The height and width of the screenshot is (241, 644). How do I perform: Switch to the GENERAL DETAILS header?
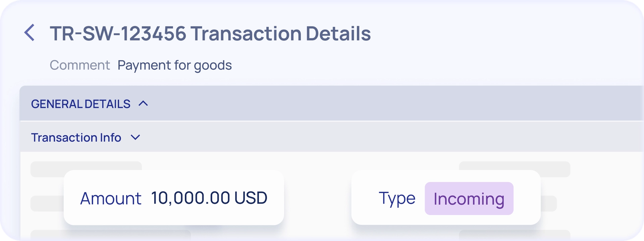(x=80, y=104)
